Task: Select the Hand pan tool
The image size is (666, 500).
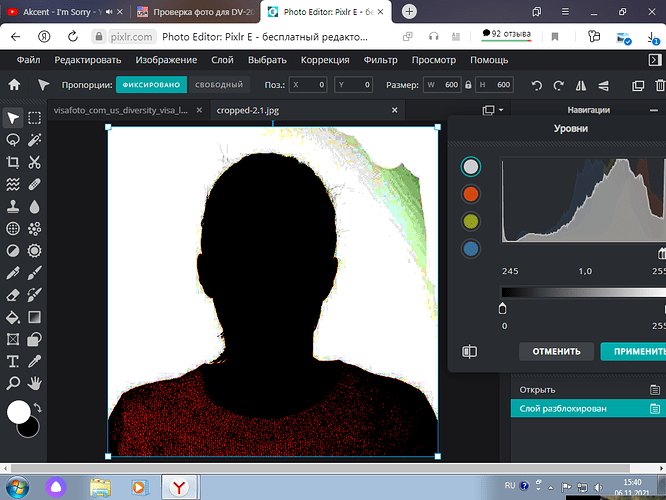Action: [34, 384]
